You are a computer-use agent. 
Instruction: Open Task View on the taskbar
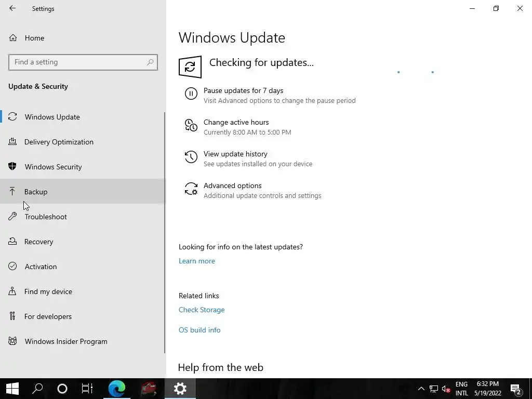tap(87, 389)
